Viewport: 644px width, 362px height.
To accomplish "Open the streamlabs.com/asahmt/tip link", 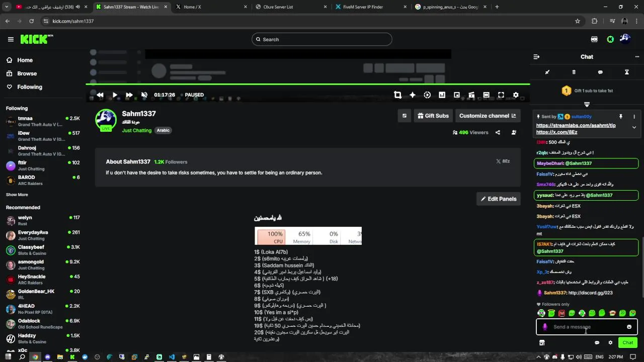I will tap(576, 126).
